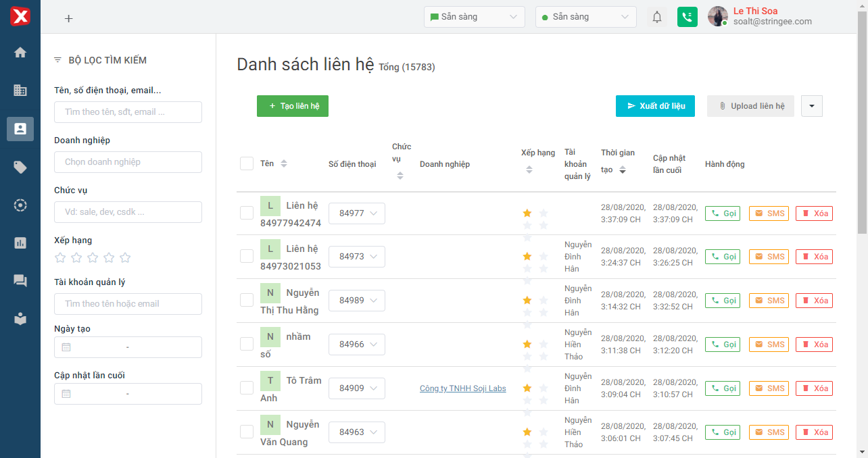Click the Tên, số điện thoại search field

click(x=128, y=112)
